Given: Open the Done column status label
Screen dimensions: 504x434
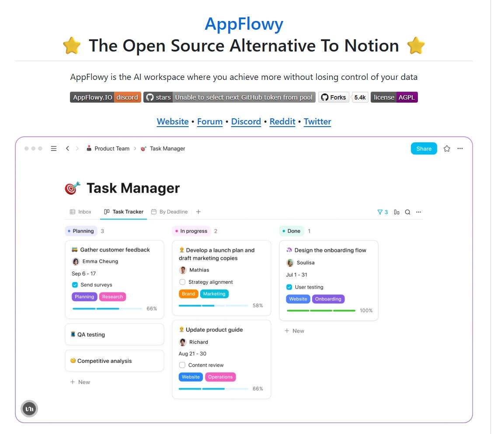Looking at the screenshot, I should [292, 231].
